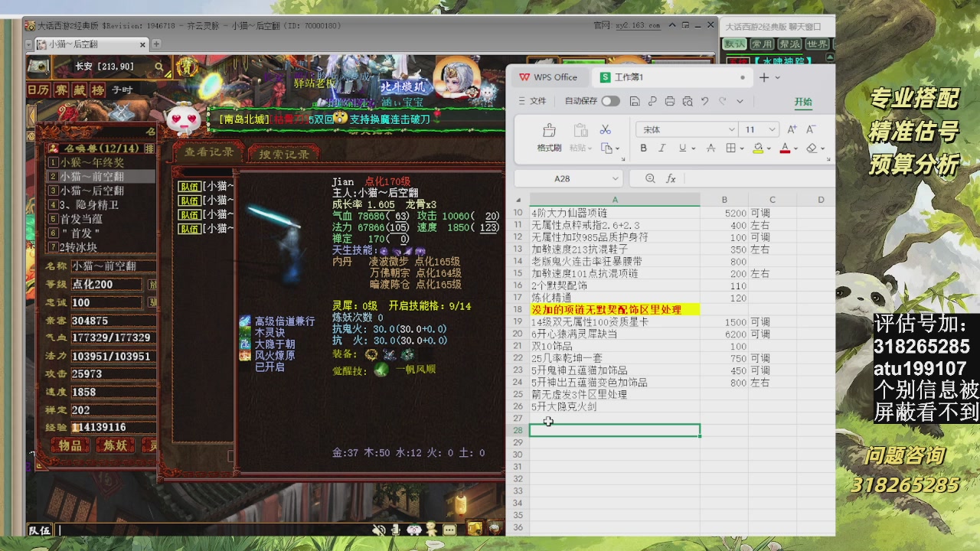Apply Strikethrough formatting

point(710,148)
